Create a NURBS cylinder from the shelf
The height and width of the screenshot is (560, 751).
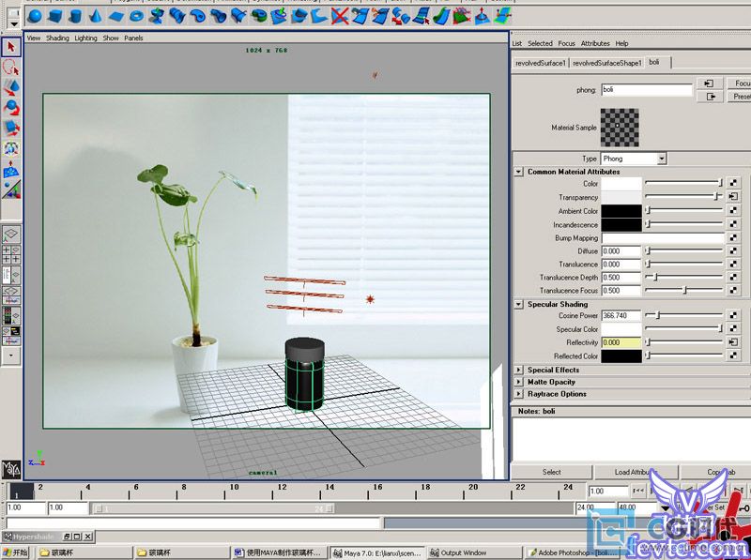click(75, 17)
